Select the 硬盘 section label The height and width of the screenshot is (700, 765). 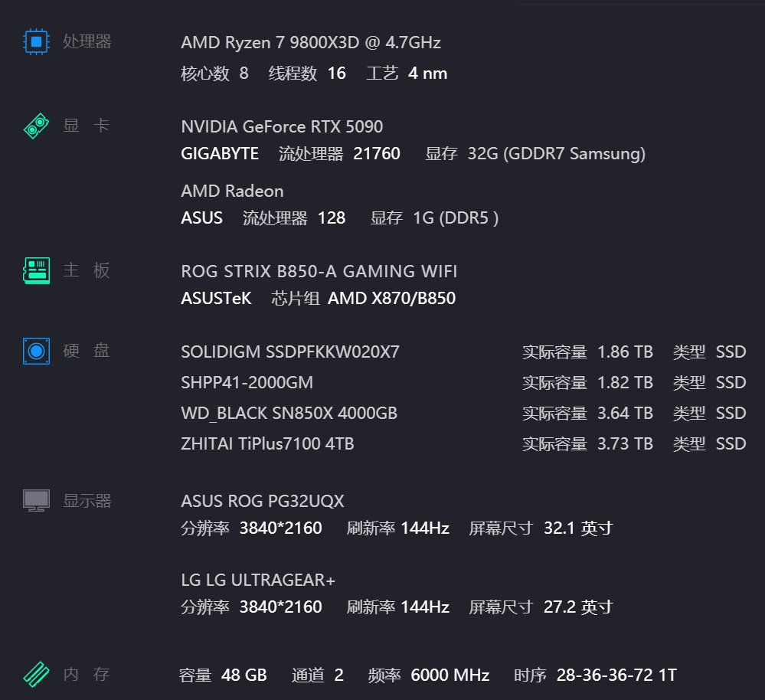87,350
